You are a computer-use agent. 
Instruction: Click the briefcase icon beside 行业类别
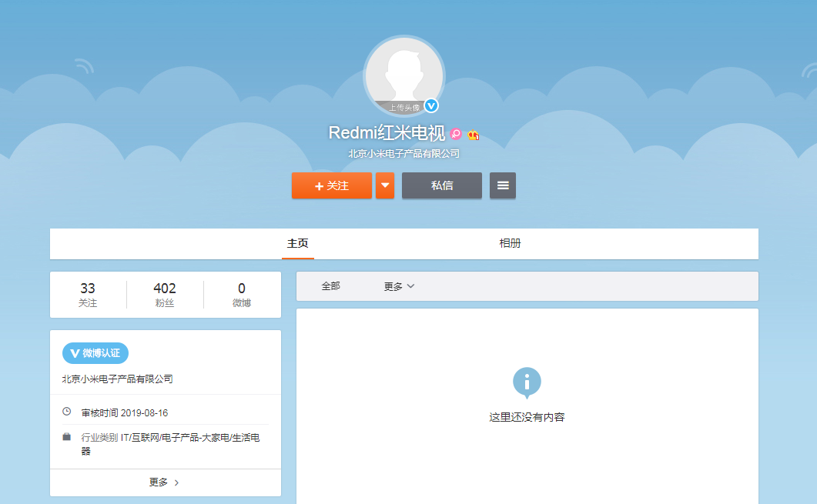pos(67,436)
